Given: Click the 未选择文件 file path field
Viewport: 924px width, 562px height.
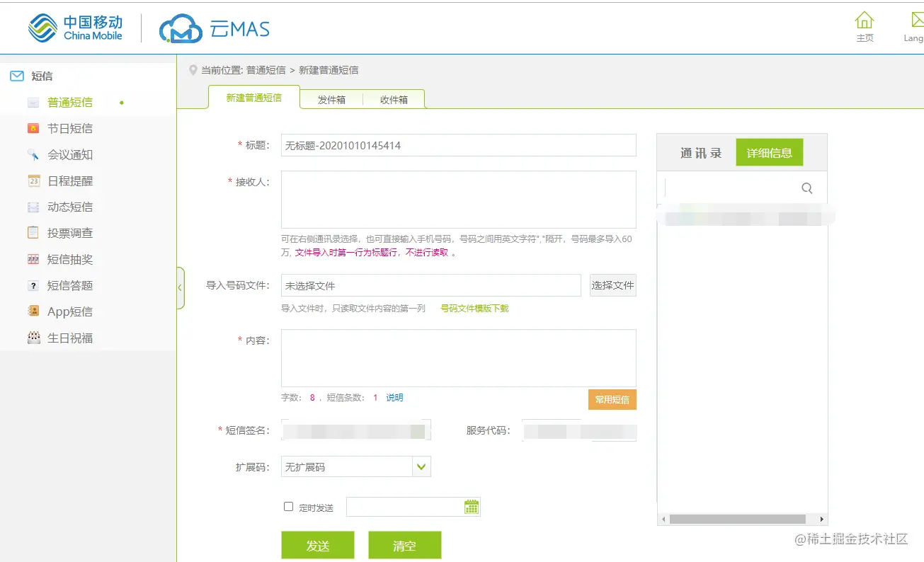Looking at the screenshot, I should [x=431, y=285].
